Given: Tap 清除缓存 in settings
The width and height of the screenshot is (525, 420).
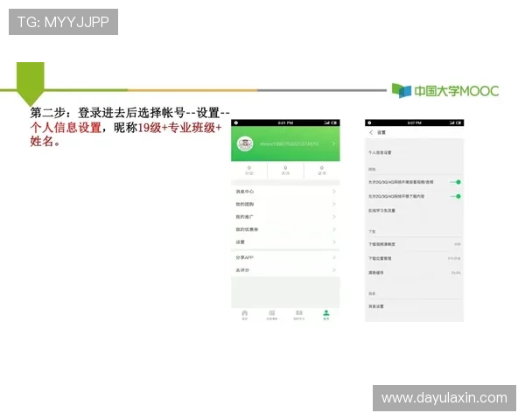Looking at the screenshot, I should point(415,273).
